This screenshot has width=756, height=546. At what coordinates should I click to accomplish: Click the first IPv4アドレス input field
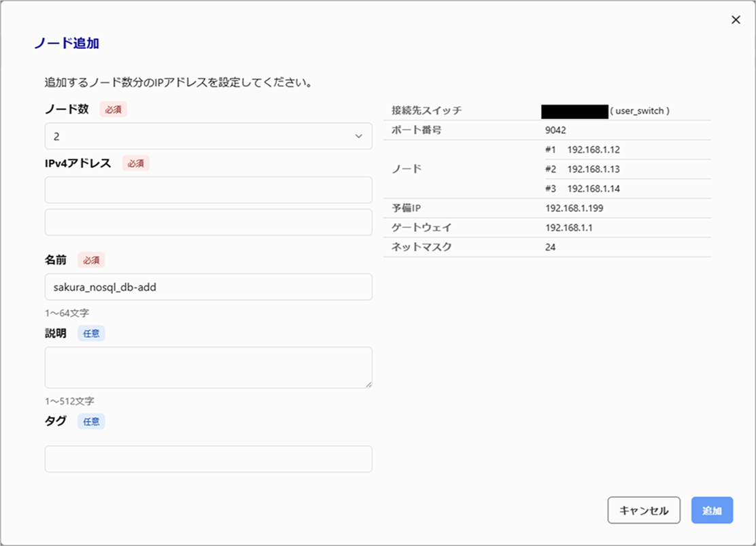(208, 190)
